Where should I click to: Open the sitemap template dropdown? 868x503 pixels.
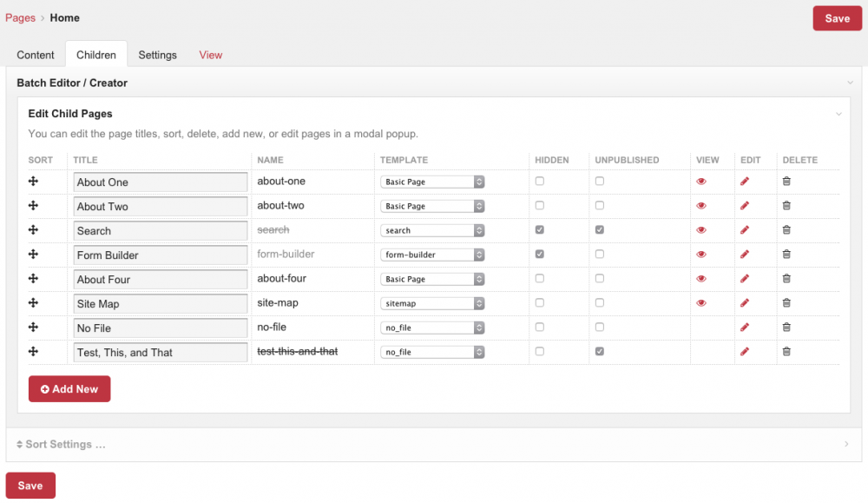tap(432, 304)
